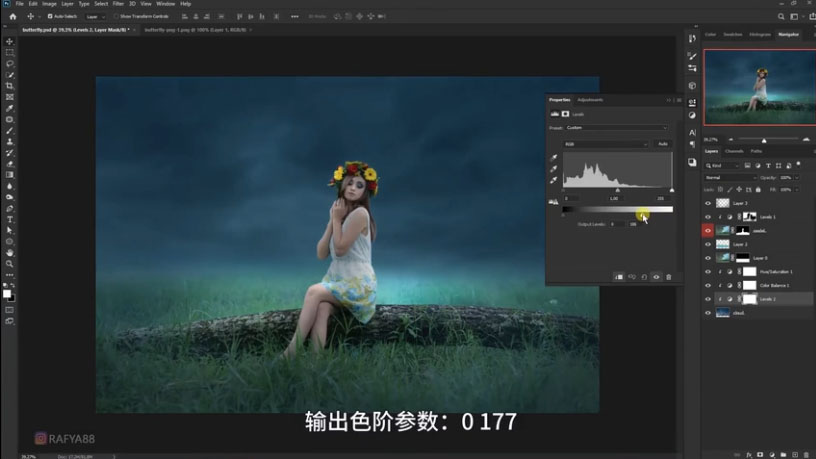
Task: Click the Navigator preview thumbnail
Action: (x=760, y=87)
